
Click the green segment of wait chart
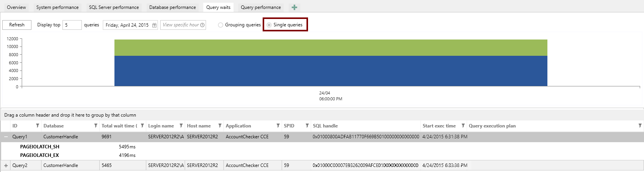tap(331, 48)
